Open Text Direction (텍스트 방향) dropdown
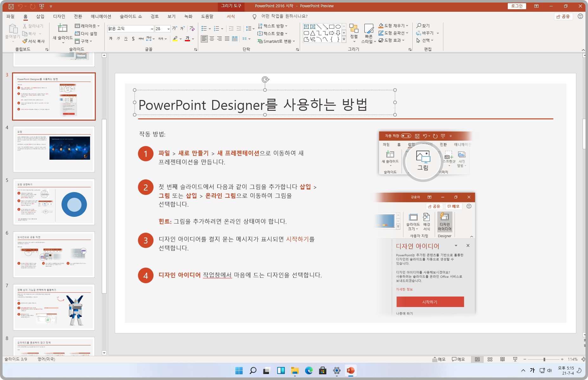Viewport: 588px width, 380px height. [273, 26]
